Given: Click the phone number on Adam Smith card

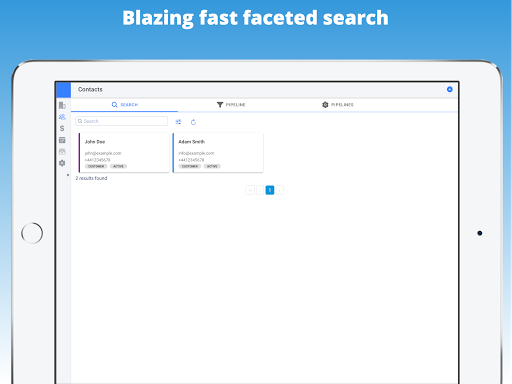Looking at the screenshot, I should click(x=191, y=160).
